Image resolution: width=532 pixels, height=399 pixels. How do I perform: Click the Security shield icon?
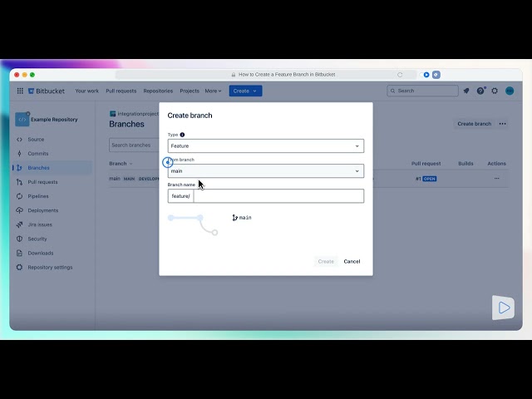point(19,239)
